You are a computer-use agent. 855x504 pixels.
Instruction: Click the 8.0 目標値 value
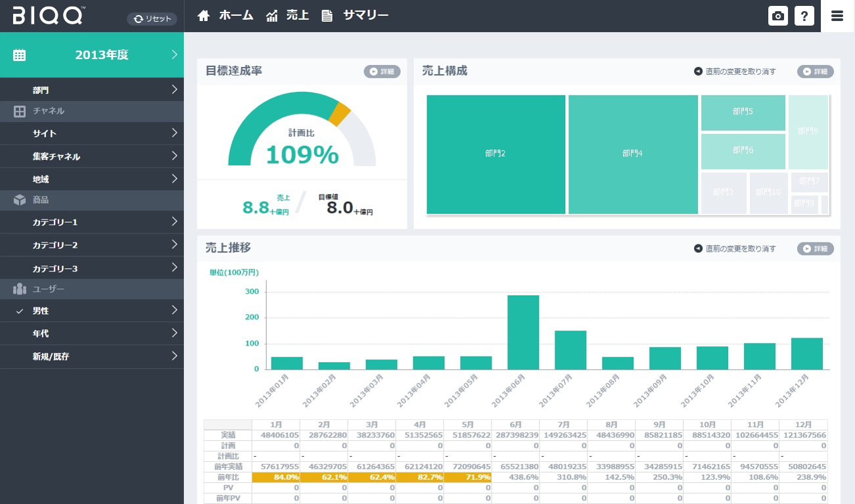(x=340, y=208)
